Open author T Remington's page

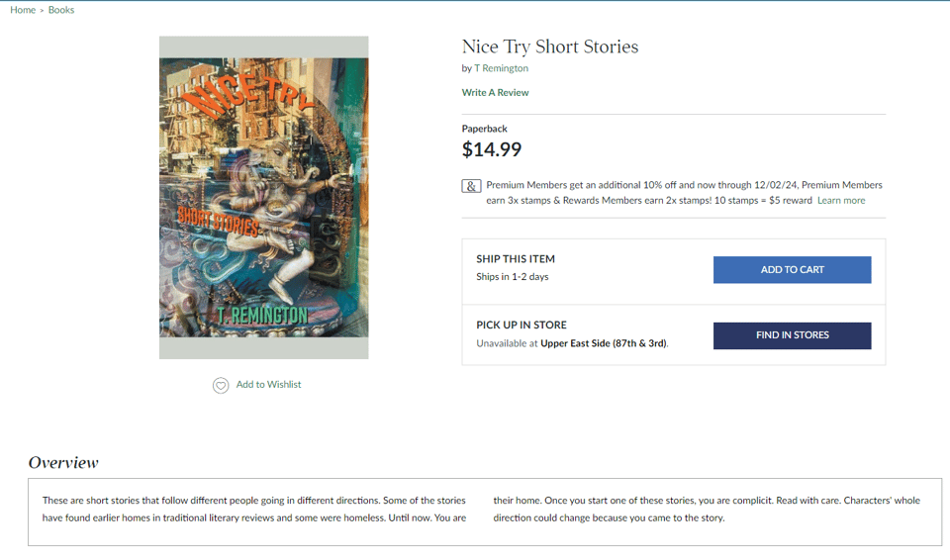(501, 68)
